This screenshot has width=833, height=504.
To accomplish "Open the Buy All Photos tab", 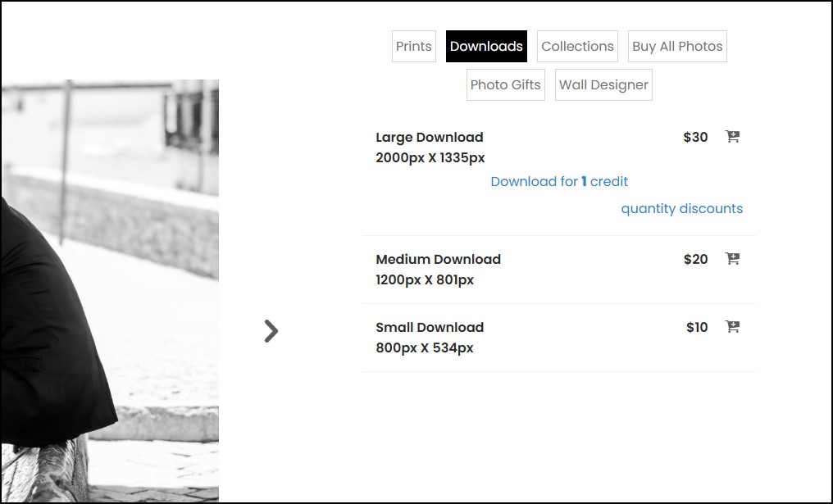I will tap(677, 46).
